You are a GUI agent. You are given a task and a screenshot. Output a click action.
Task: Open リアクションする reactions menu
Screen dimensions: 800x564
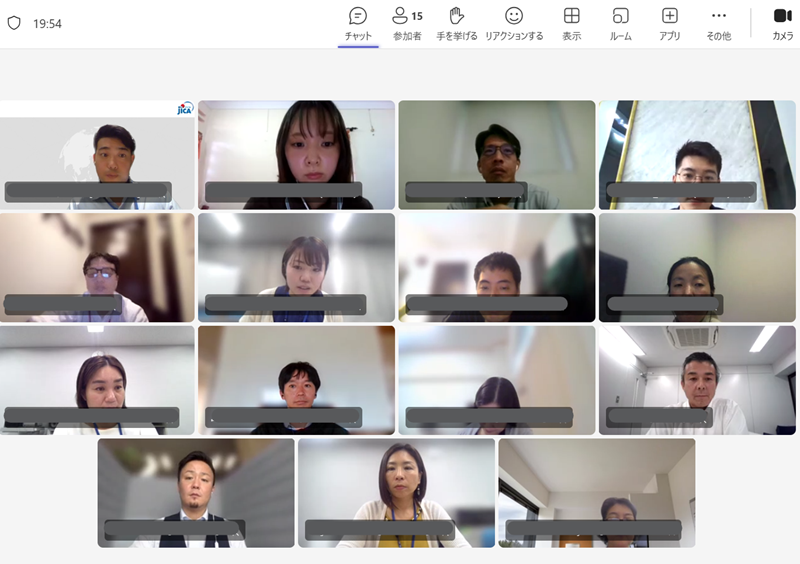(x=514, y=24)
